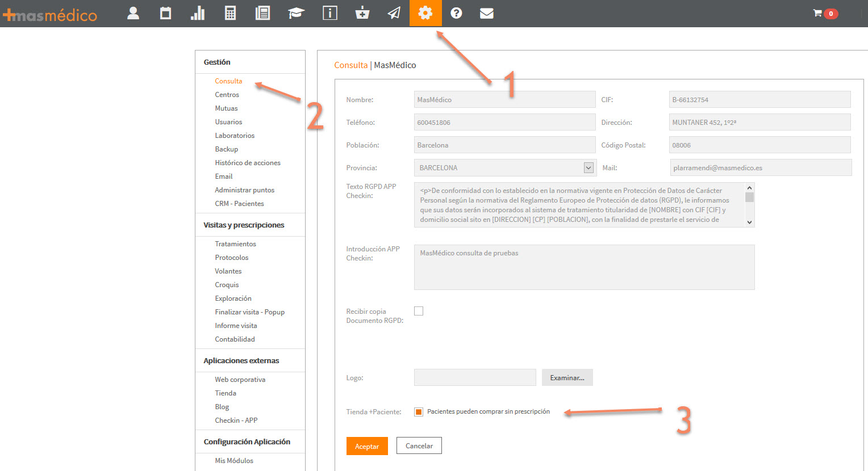Enable Recibir copia Documento RGPD checkbox
868x471 pixels.
pyautogui.click(x=419, y=311)
